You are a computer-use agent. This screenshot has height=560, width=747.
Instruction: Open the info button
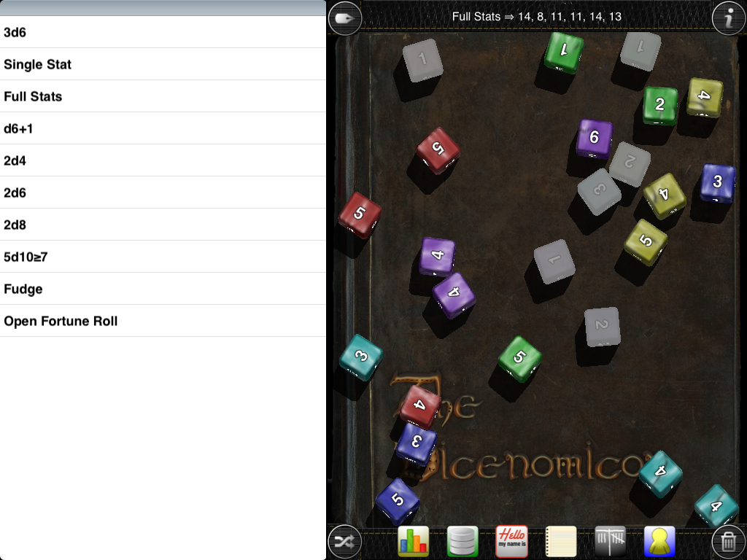tap(728, 18)
